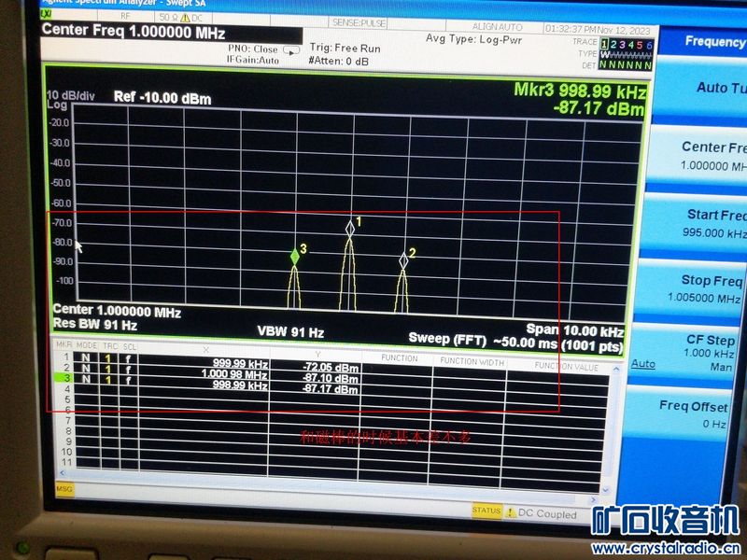
Task: Select trace number 5 indicator
Action: coord(640,45)
